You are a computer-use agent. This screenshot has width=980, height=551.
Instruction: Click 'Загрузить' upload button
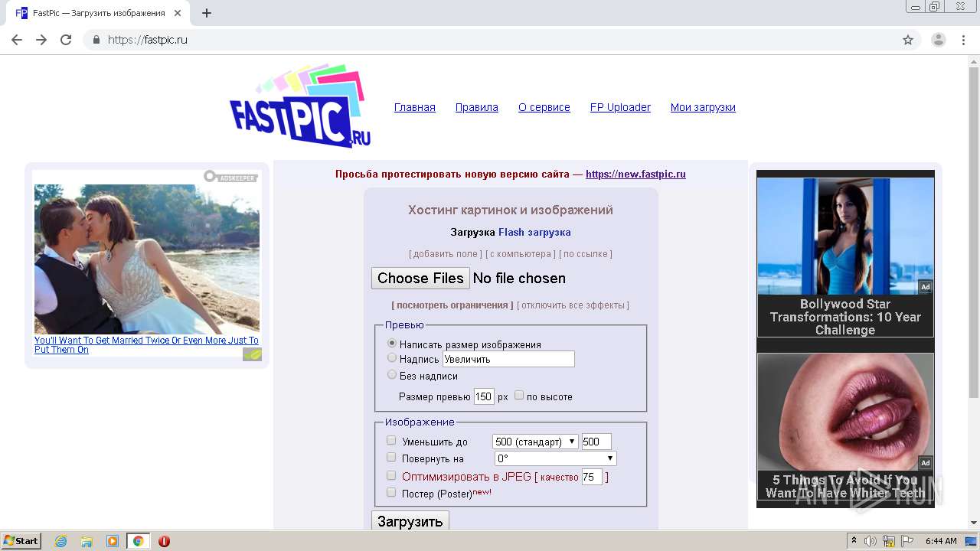point(410,521)
